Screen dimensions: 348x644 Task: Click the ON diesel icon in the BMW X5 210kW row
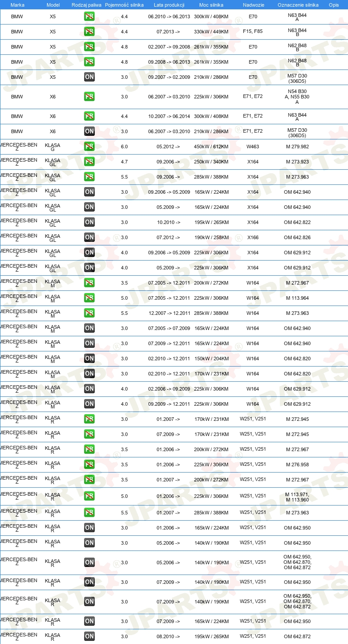pyautogui.click(x=89, y=77)
